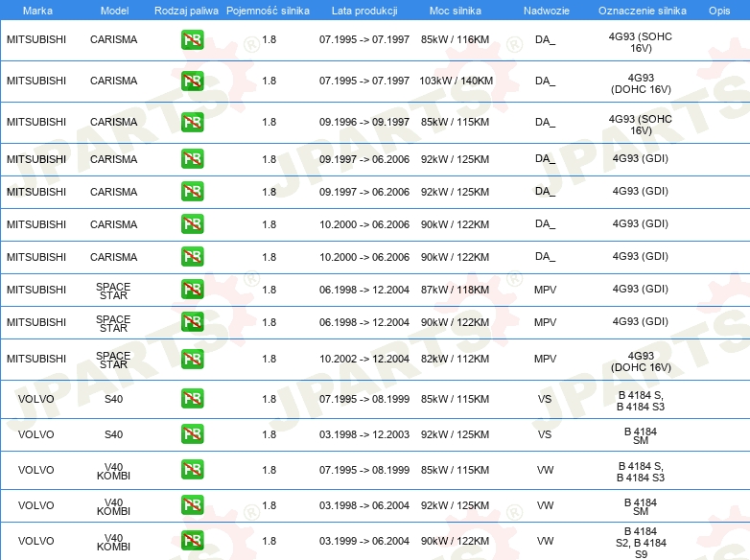This screenshot has height=560, width=750.
Task: Click fuel icon for Space Star 82kW / 112KM row
Action: point(192,359)
